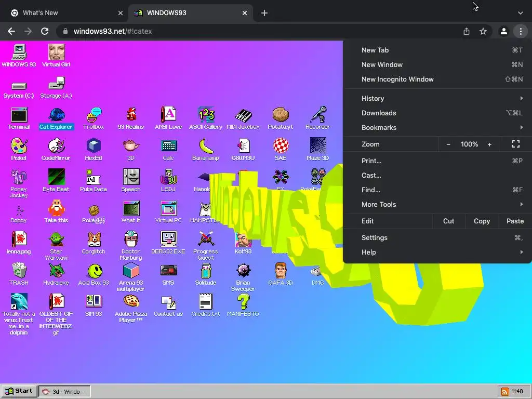Expand the More Tools submenu
The width and height of the screenshot is (532, 399).
pos(437,204)
